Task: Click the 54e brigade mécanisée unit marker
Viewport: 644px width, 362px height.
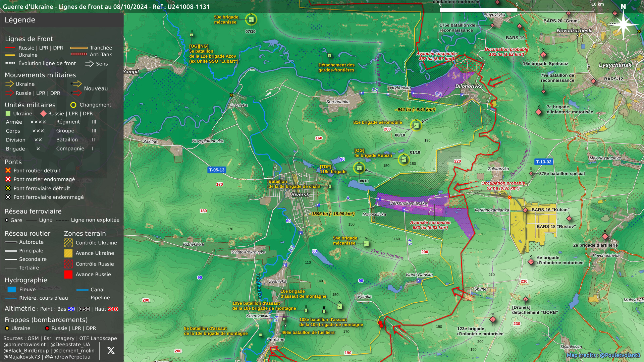Action: click(x=366, y=243)
